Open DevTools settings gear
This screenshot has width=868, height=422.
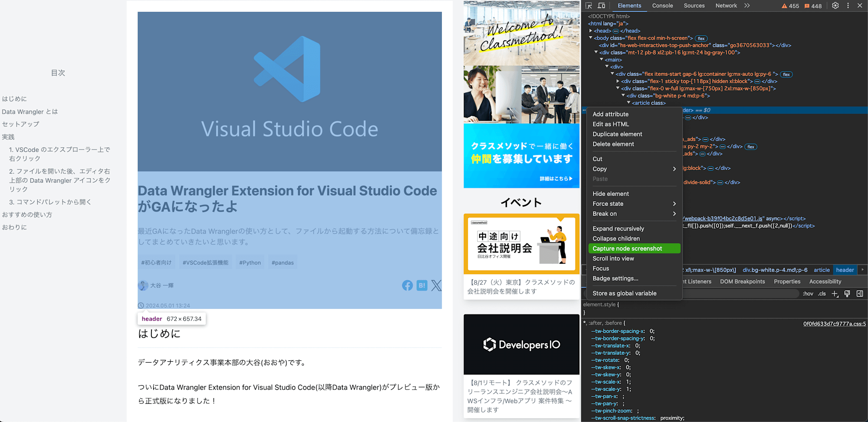(x=835, y=6)
